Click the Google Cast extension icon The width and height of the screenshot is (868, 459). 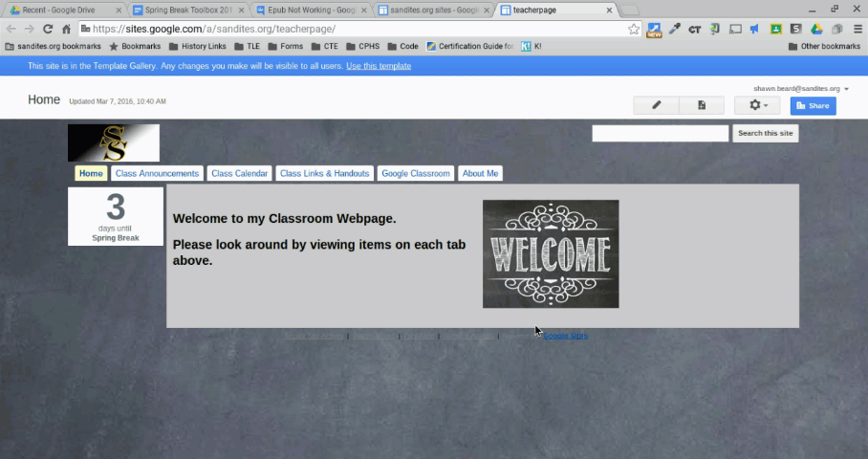735,29
